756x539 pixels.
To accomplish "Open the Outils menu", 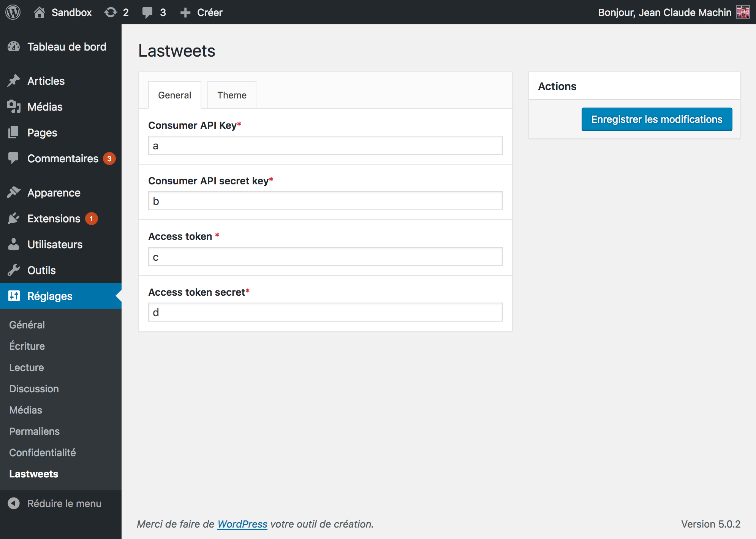I will tap(61, 270).
